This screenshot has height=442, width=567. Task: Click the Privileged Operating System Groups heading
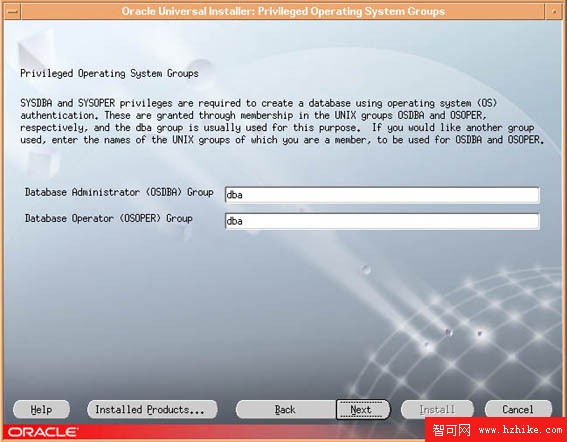tap(109, 73)
